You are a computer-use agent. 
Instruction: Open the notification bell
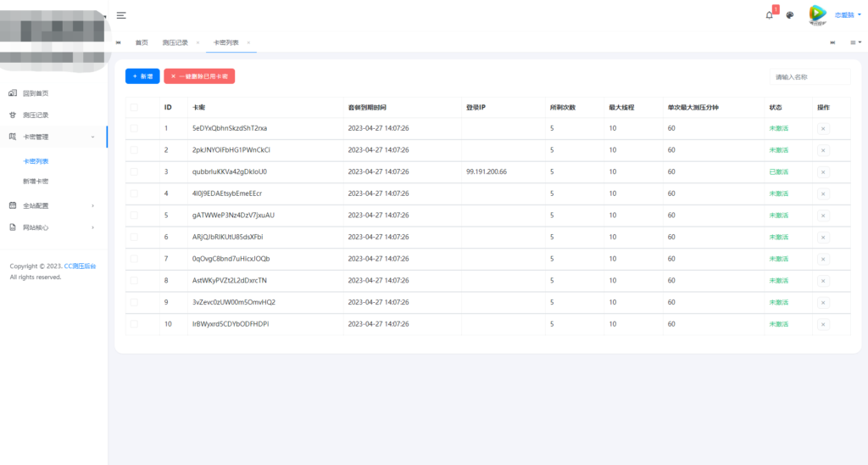770,15
